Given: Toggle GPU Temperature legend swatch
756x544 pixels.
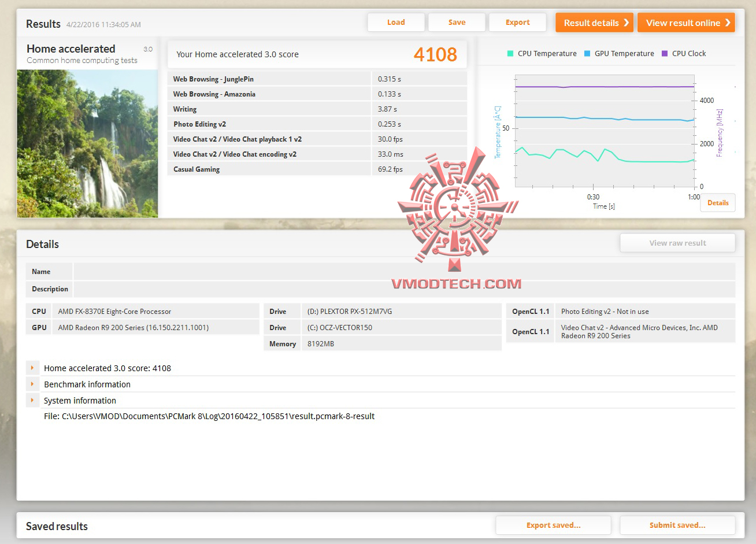Looking at the screenshot, I should click(x=587, y=54).
